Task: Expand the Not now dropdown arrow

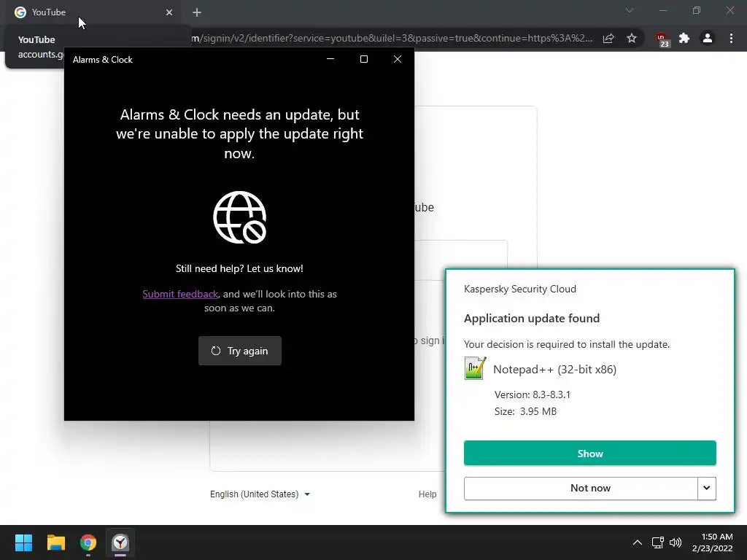Action: [707, 488]
